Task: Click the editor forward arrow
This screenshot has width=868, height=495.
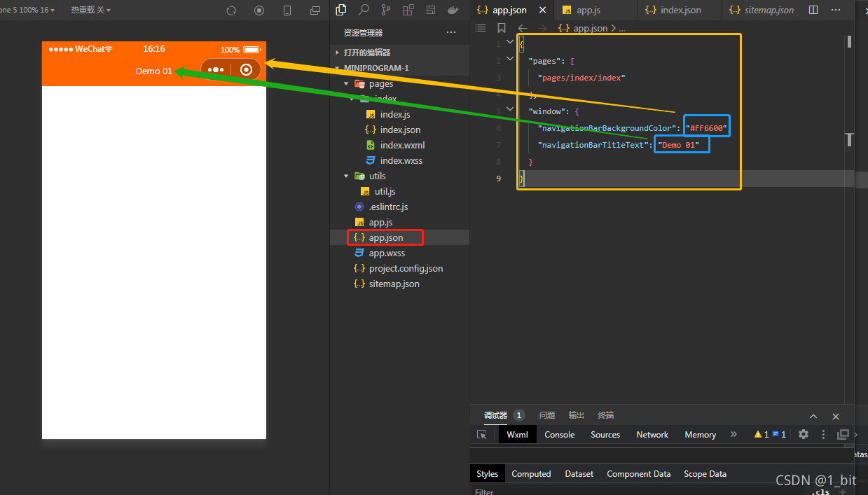Action: pyautogui.click(x=542, y=28)
